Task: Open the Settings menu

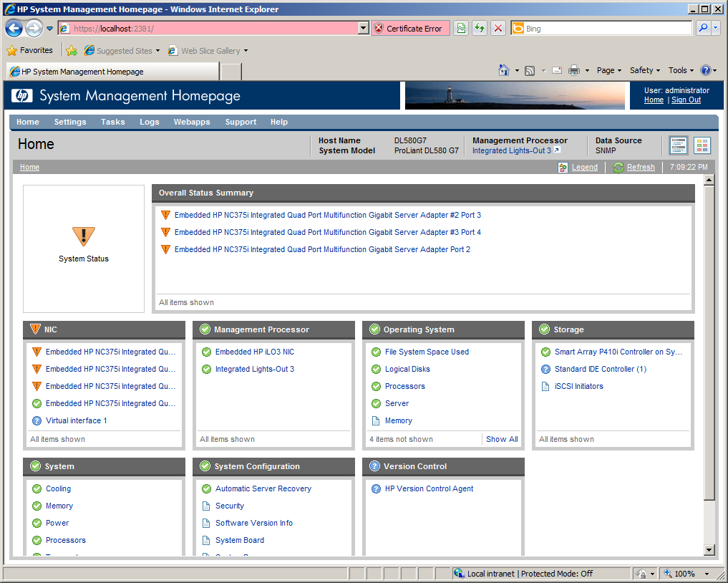Action: pyautogui.click(x=70, y=122)
